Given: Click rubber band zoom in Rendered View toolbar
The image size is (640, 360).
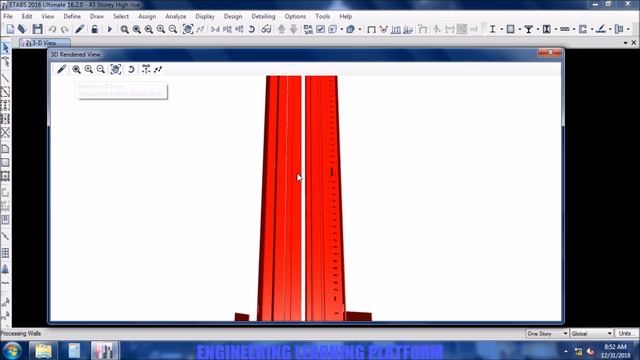Looking at the screenshot, I should [x=76, y=69].
